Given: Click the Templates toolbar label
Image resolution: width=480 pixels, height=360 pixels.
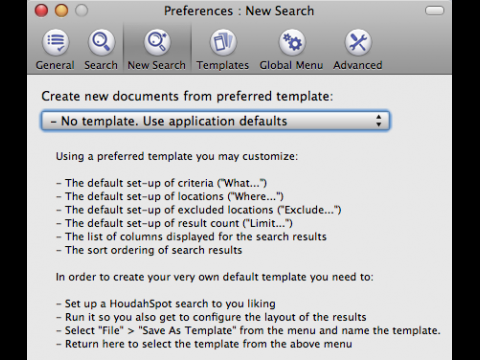Looking at the screenshot, I should (x=223, y=65).
